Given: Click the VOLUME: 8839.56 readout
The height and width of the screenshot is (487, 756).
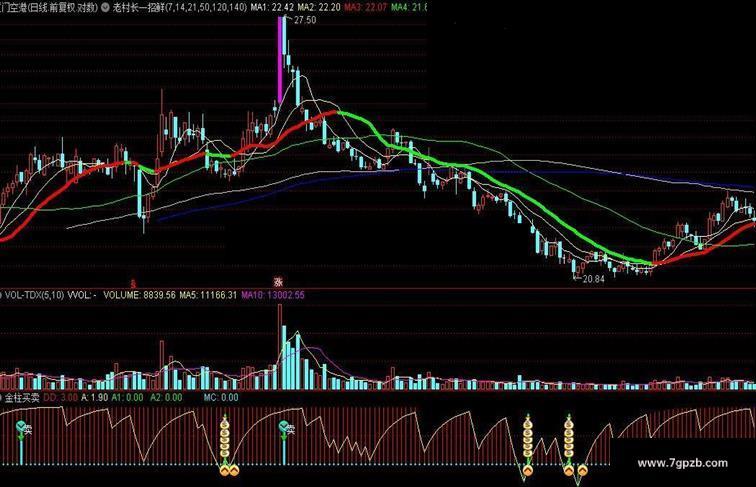Looking at the screenshot, I should [x=139, y=295].
